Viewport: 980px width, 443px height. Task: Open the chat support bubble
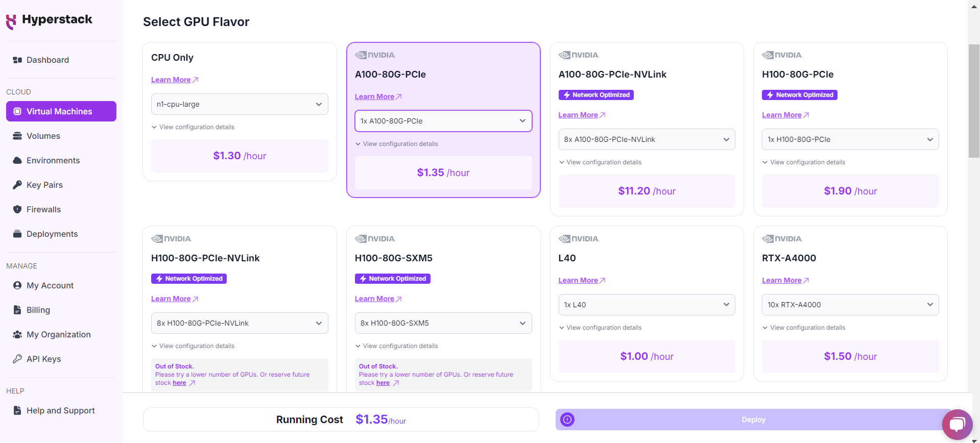pyautogui.click(x=958, y=425)
